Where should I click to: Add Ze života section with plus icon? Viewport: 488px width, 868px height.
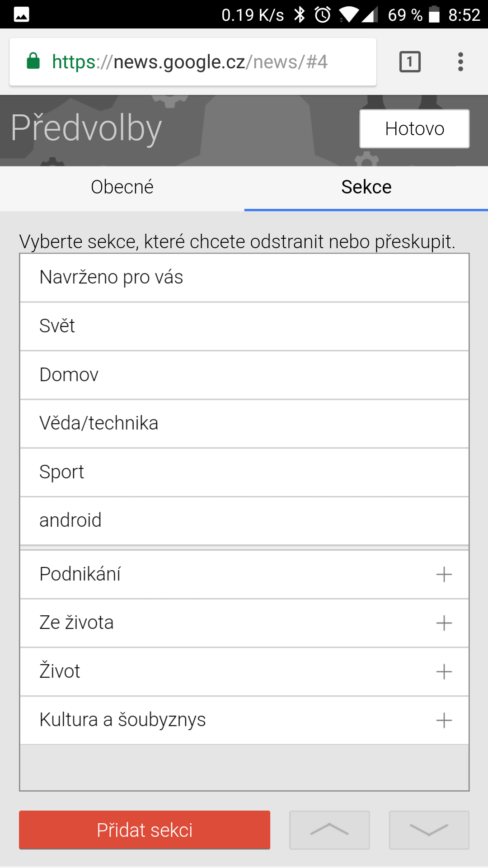click(444, 623)
